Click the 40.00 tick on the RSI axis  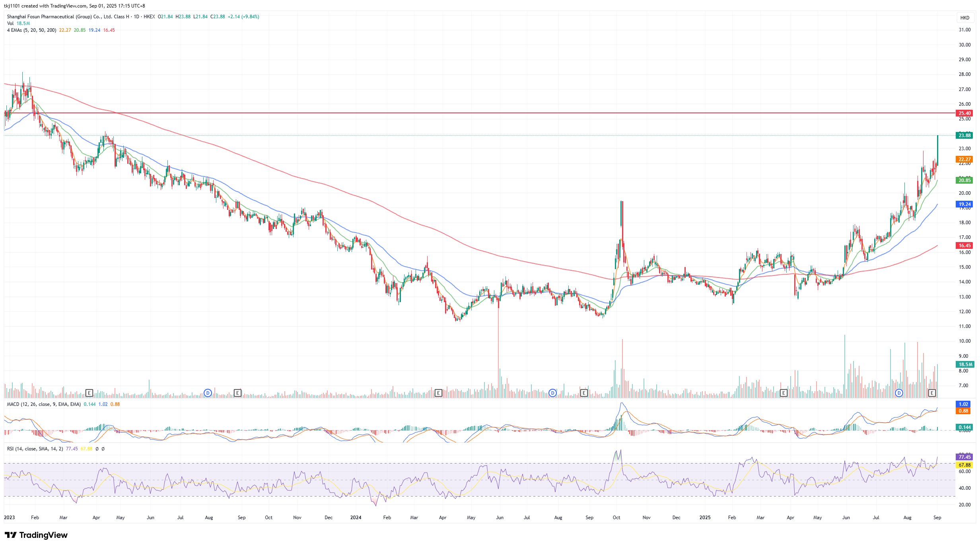pyautogui.click(x=964, y=488)
